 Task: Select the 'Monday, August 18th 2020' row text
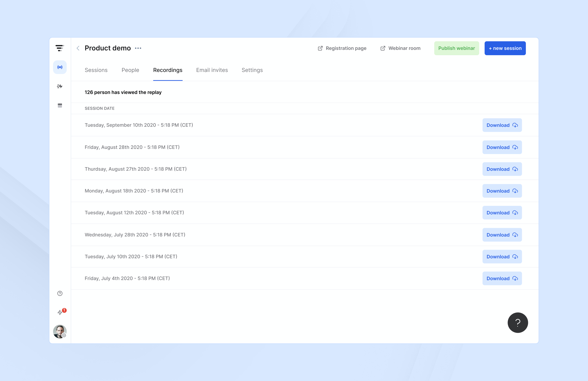(134, 191)
